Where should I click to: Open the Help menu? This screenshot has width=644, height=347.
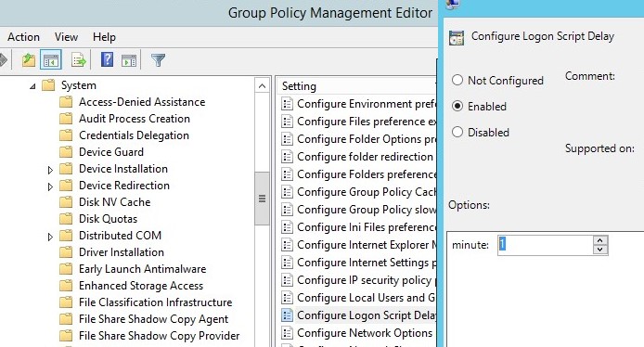pos(104,37)
